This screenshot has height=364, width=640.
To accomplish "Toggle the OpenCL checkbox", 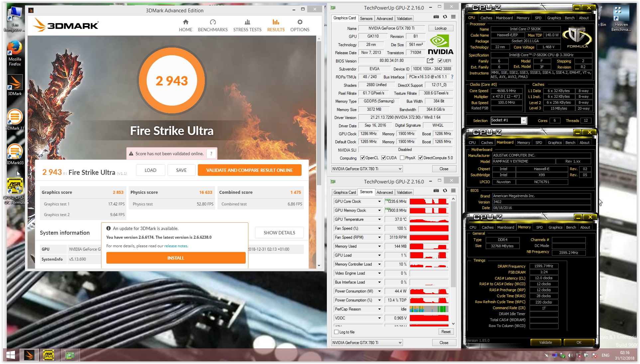I will point(362,158).
